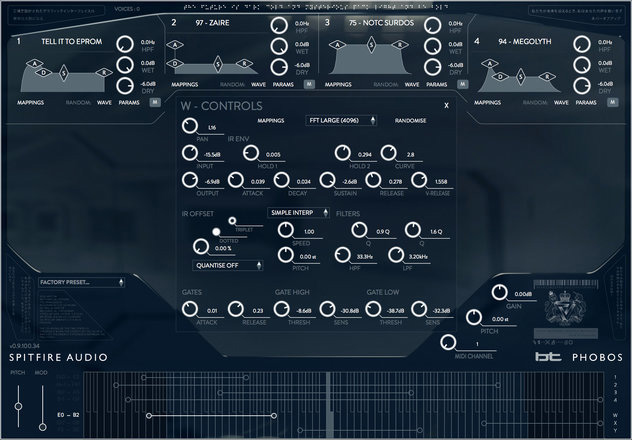Viewport: 632px width, 440px height.
Task: Click the IR PITCH knob 0.00 st
Action: coord(285,255)
